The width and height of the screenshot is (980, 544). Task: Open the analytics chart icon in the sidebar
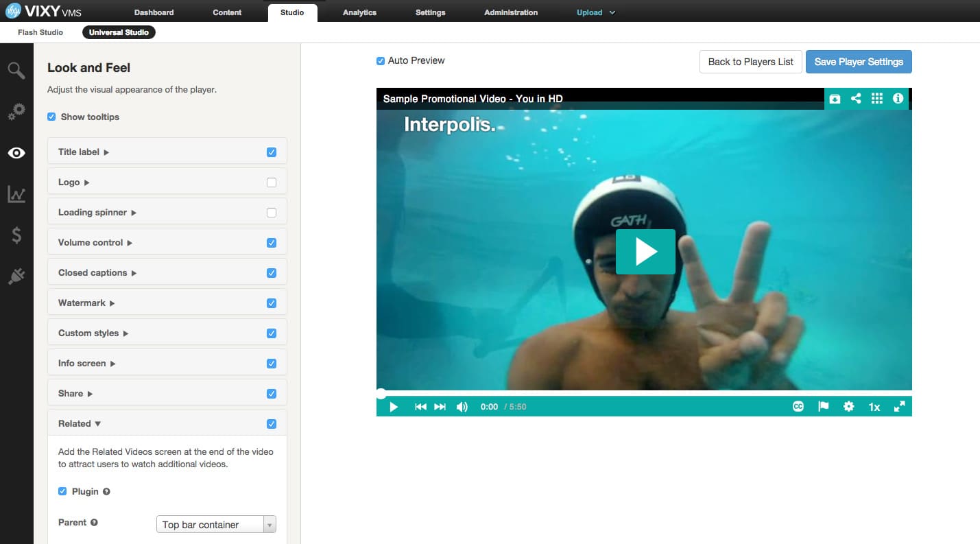(16, 194)
